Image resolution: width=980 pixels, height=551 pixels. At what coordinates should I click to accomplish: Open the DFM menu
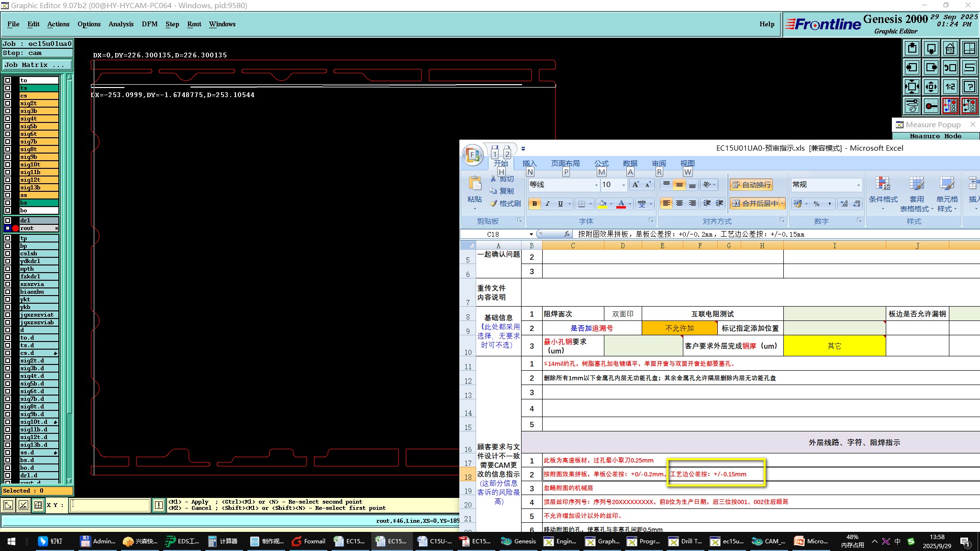(x=149, y=24)
